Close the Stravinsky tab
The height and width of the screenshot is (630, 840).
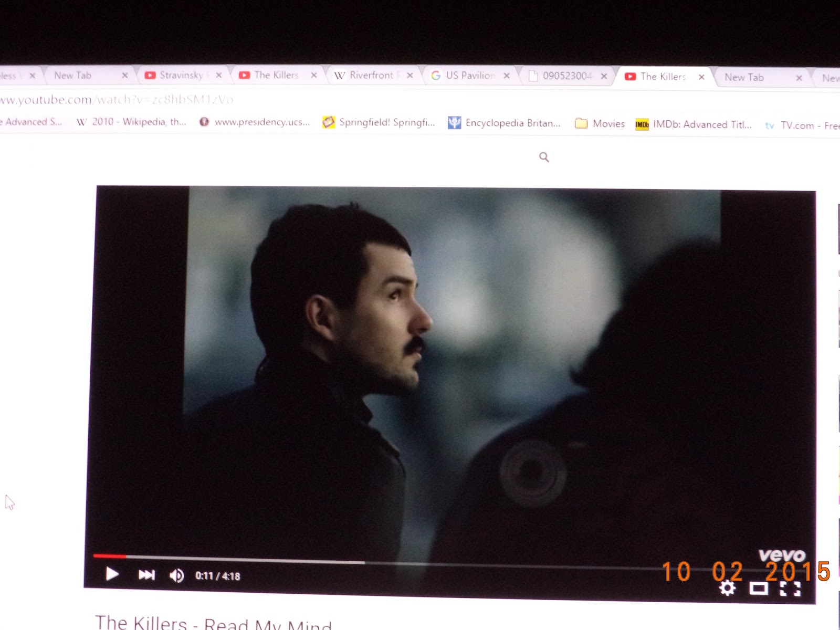(x=219, y=75)
